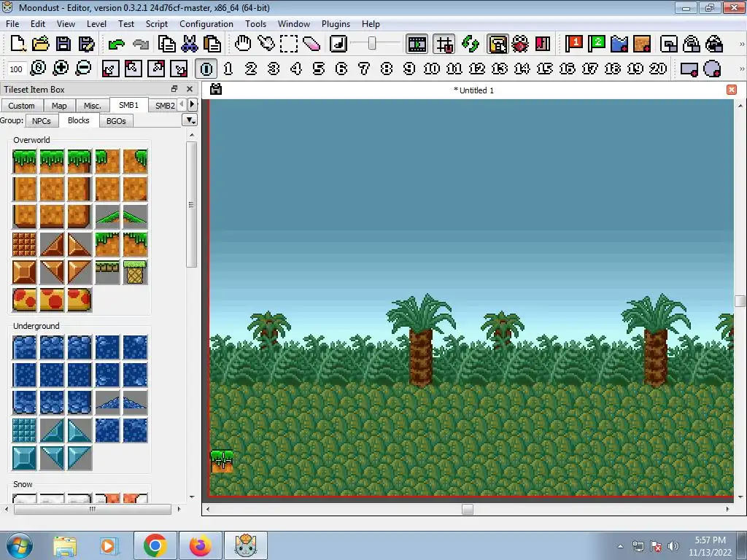
Task: Adjust the music volume slider
Action: click(374, 44)
